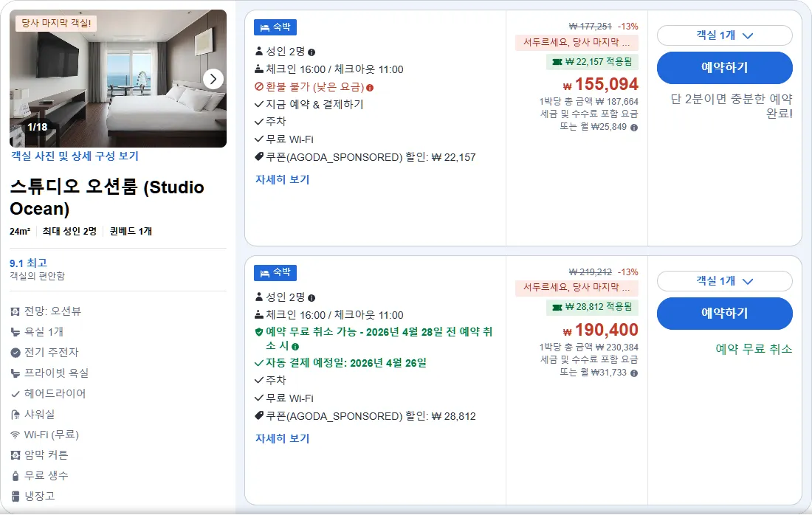
Task: Click 1박당 총 금액 ₩ 230,384 text
Action: click(x=589, y=348)
